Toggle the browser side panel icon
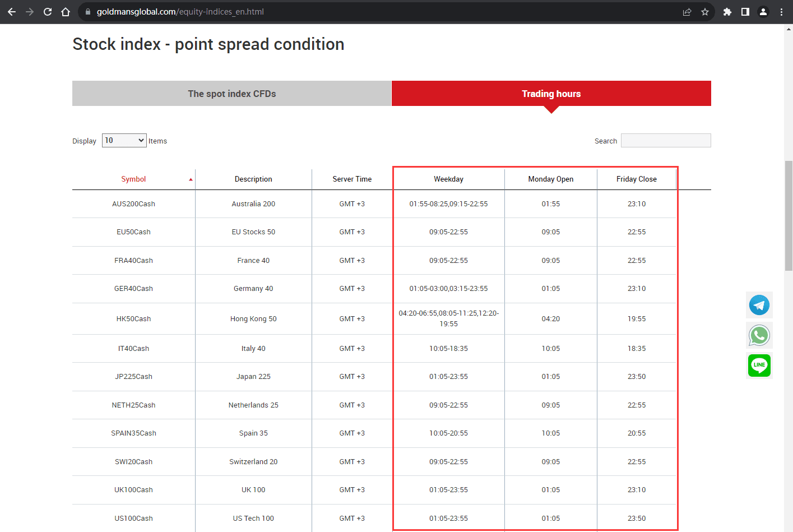This screenshot has height=532, width=793. point(745,12)
